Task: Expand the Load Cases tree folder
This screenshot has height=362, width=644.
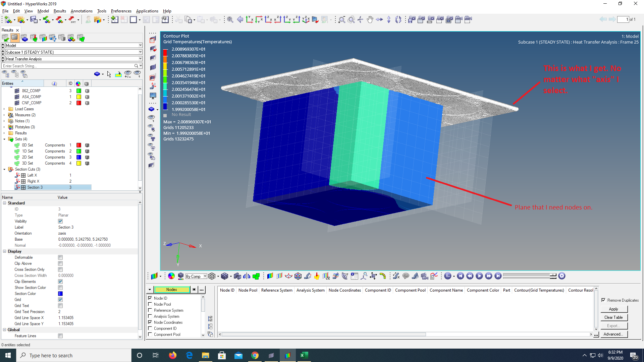Action: point(4,109)
